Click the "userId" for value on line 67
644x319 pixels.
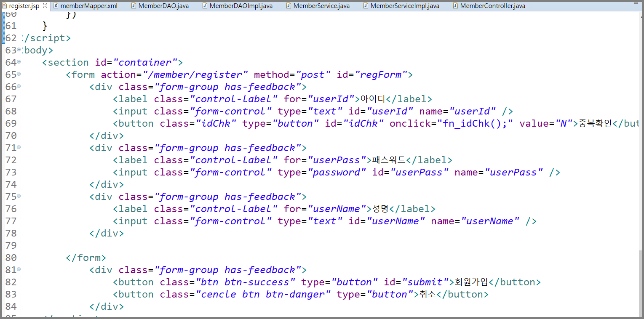pyautogui.click(x=331, y=99)
